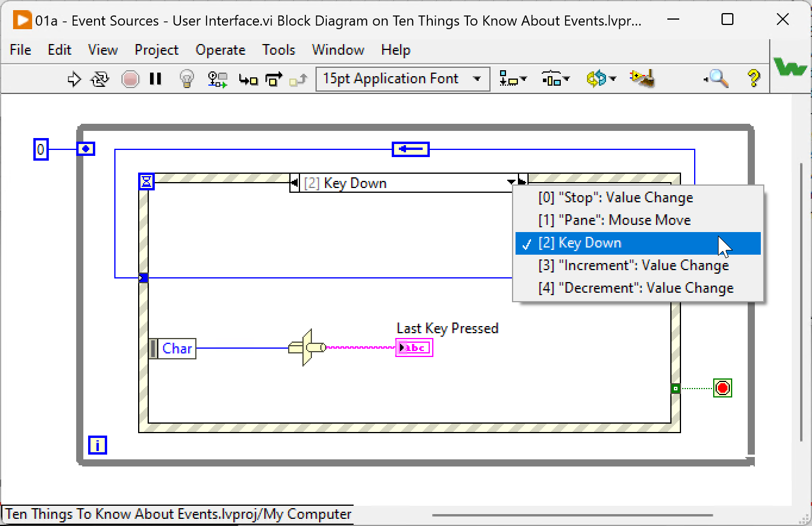
Task: Click event selector label dropdown arrow
Action: [x=511, y=183]
